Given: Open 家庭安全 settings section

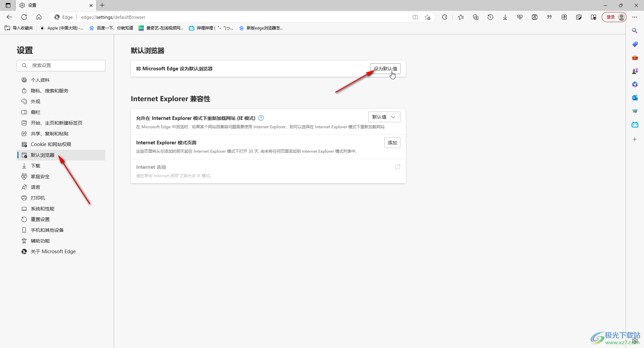Looking at the screenshot, I should click(x=61, y=177).
